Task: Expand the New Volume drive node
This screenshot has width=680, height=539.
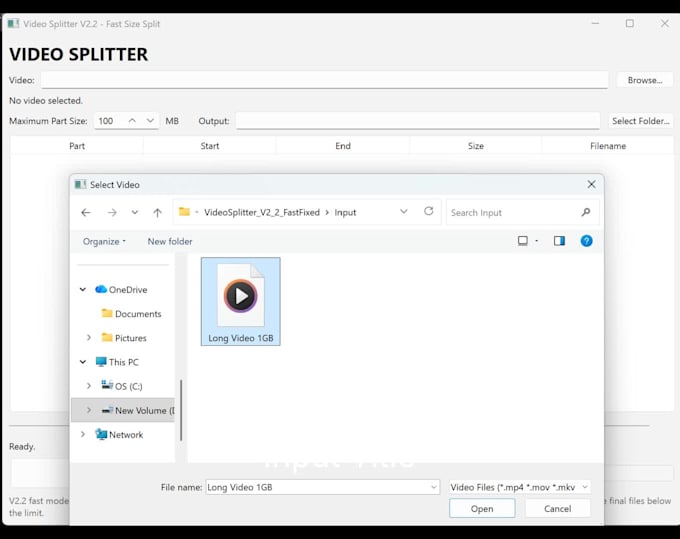Action: (x=89, y=410)
